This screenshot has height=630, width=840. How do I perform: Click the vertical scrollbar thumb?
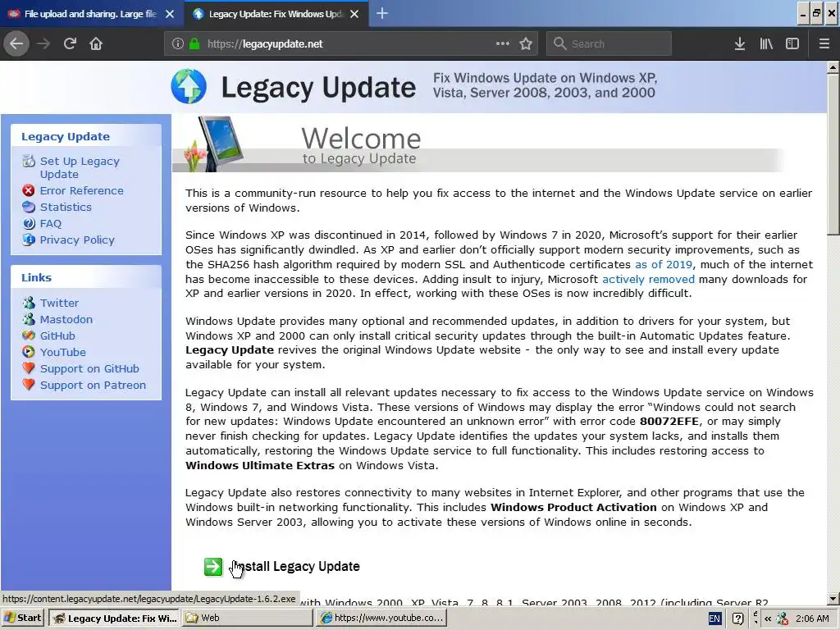click(x=833, y=154)
